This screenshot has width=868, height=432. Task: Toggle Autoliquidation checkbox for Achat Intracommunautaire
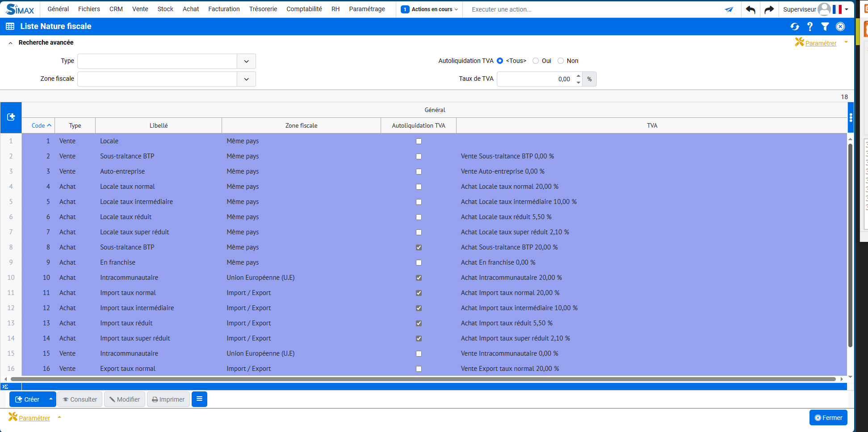tap(419, 278)
